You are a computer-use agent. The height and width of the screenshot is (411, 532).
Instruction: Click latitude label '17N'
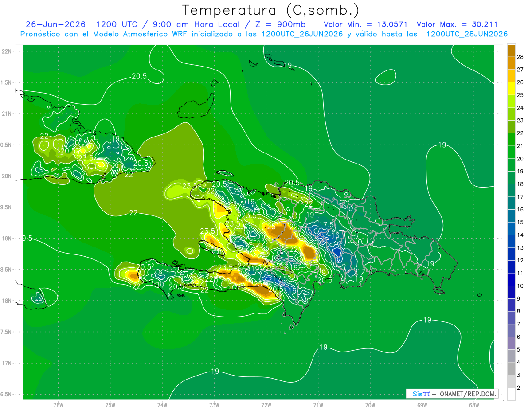(7, 363)
